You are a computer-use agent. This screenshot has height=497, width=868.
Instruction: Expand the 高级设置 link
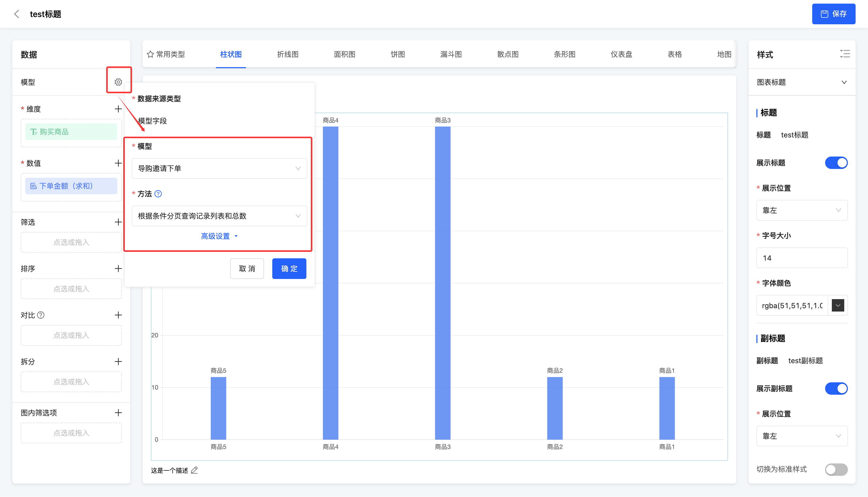219,236
